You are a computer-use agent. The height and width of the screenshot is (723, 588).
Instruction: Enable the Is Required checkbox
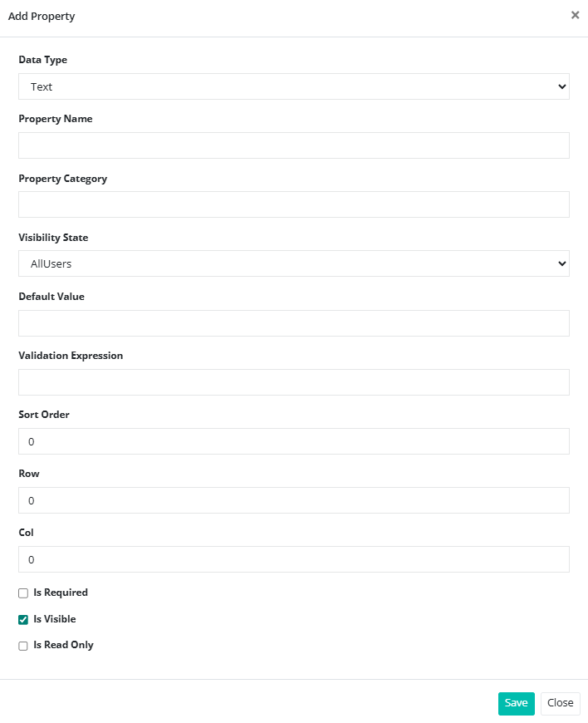tap(23, 593)
